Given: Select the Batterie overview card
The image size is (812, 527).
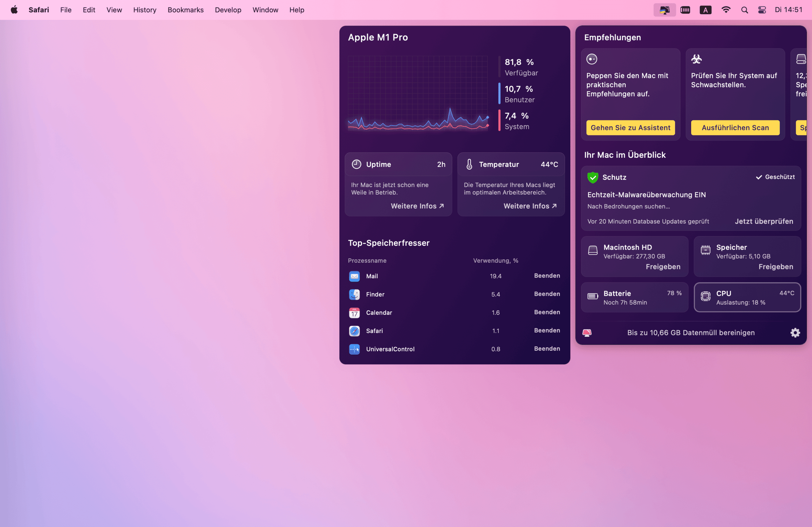Looking at the screenshot, I should tap(634, 297).
